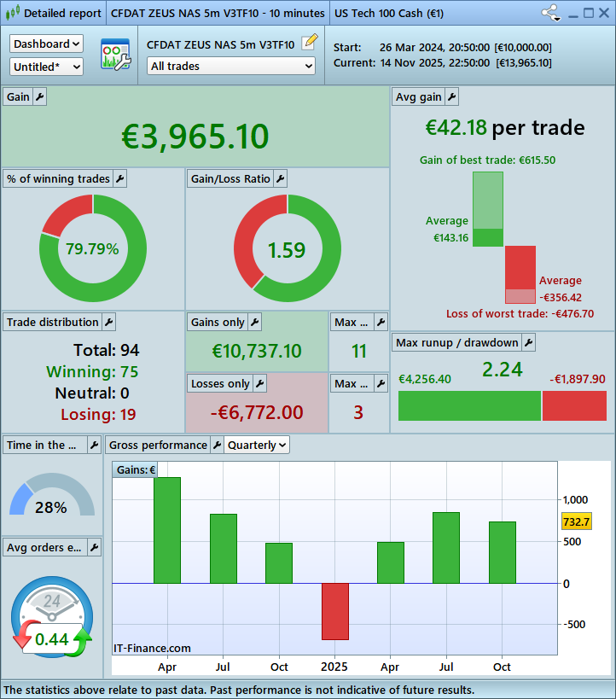Screen dimensions: 616x699
Task: Click Loss of worst trade: -€476.70
Action: coord(520,313)
